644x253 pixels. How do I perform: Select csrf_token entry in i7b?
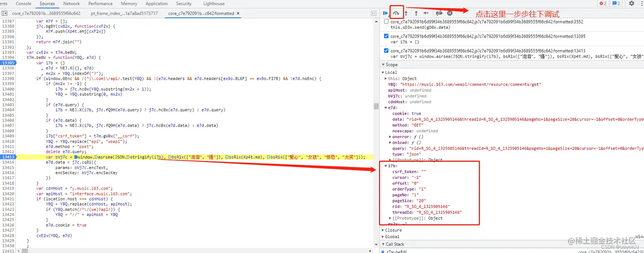pos(409,172)
